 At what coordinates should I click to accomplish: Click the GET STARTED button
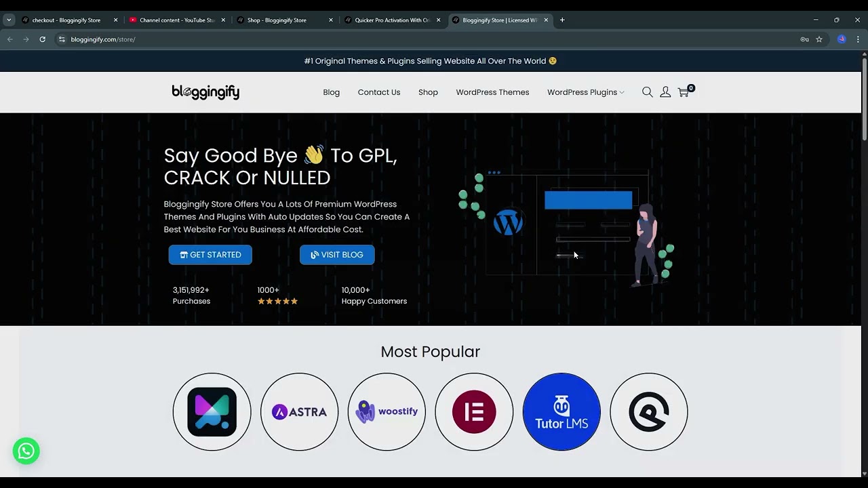tap(210, 255)
